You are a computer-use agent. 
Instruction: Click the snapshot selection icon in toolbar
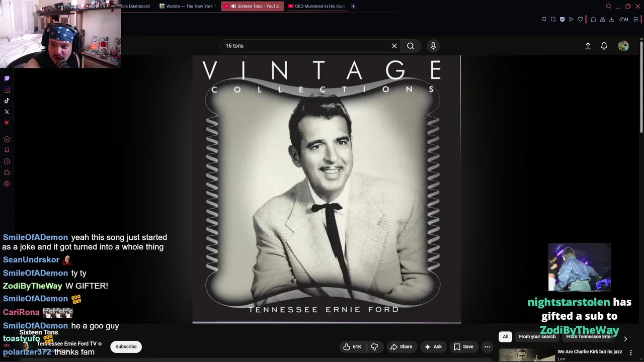coord(553,19)
